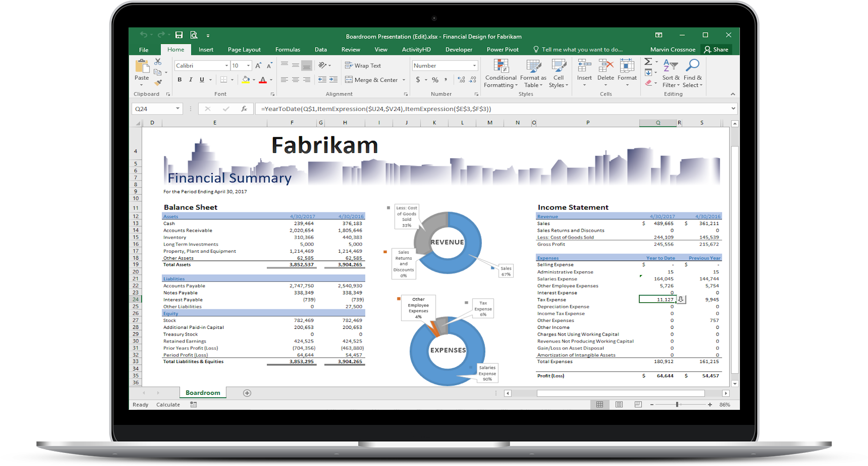Viewport: 868px width, 466px height.
Task: Expand the Merge & Center dropdown arrow
Action: tap(404, 80)
